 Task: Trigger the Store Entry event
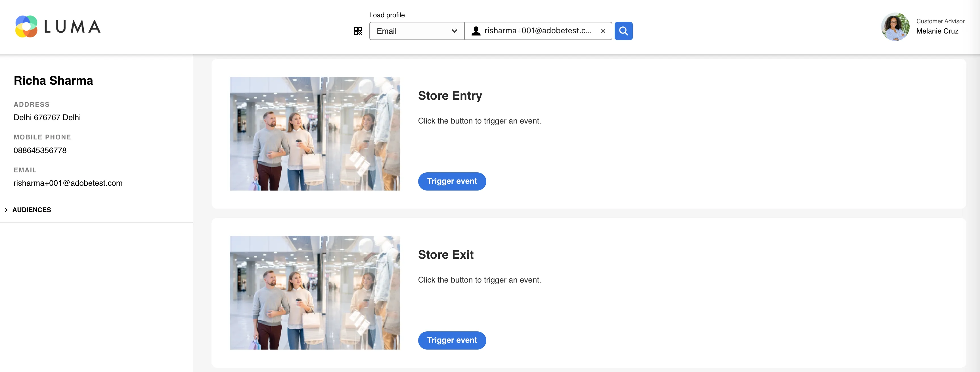(x=452, y=181)
